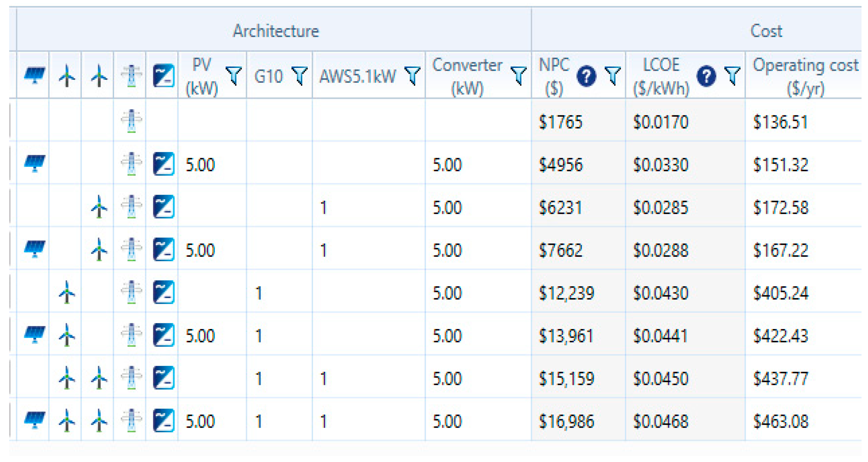Click the $0.0430 LCOE cell
Viewport: 868px width, 462px height.
660,293
